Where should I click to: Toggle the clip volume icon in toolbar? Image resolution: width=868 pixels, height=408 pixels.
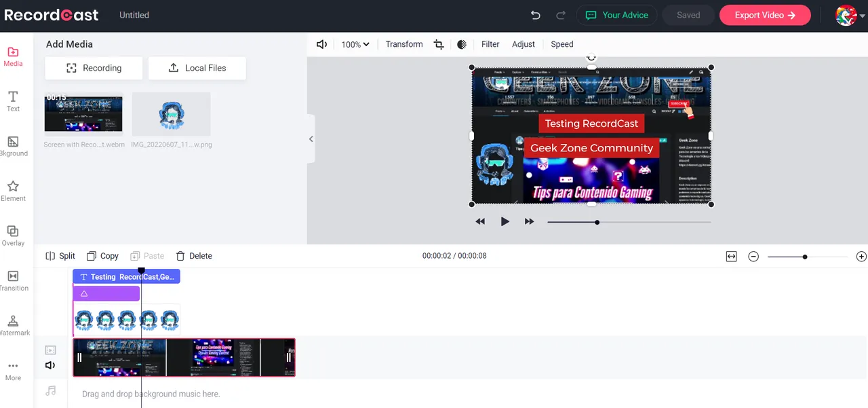pyautogui.click(x=322, y=44)
